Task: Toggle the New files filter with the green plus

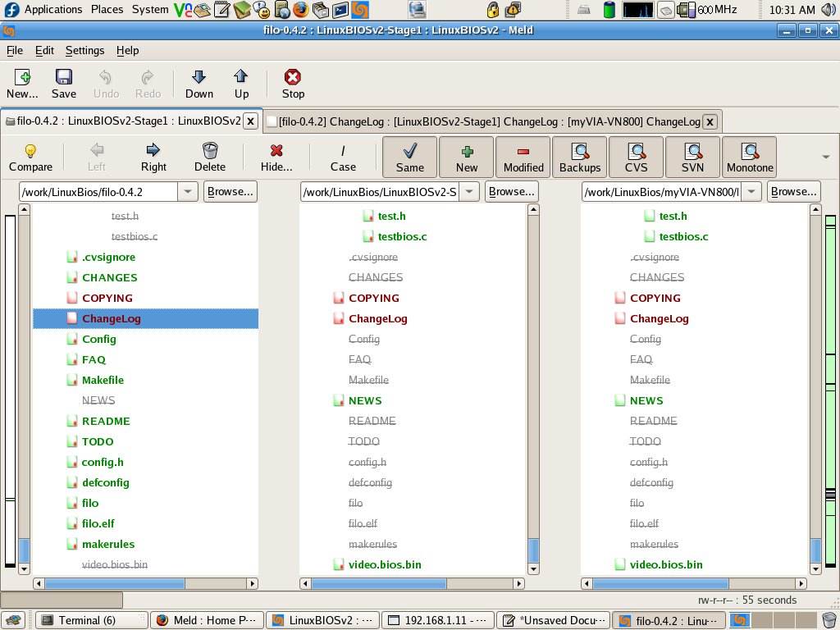Action: click(467, 157)
